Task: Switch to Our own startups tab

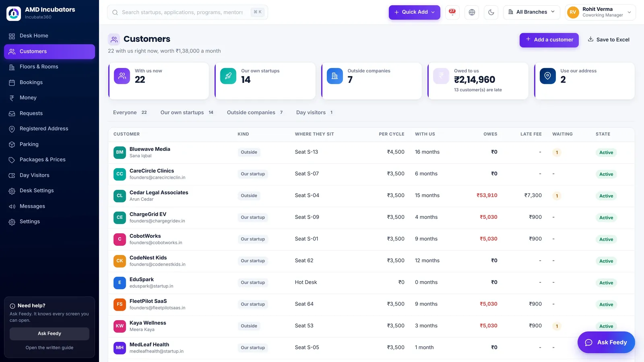Action: tap(187, 113)
